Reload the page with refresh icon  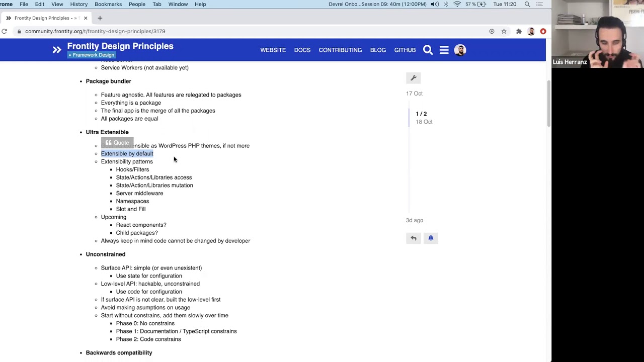pos(5,31)
